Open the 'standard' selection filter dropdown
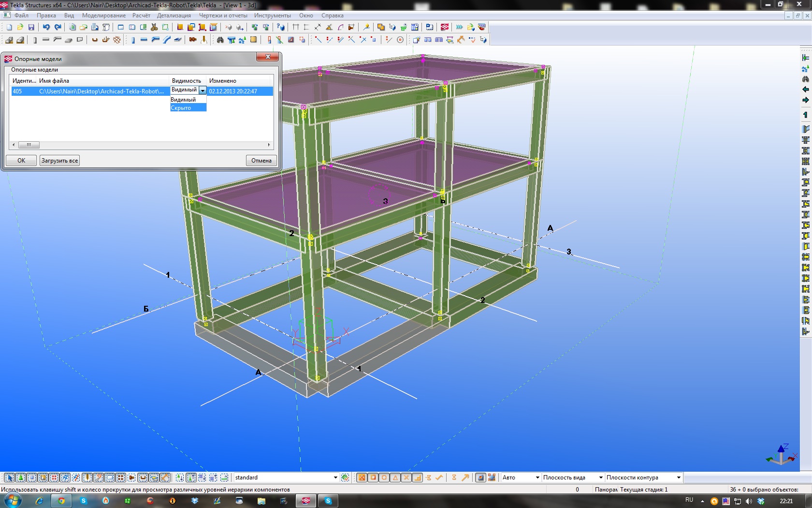Image resolution: width=812 pixels, height=508 pixels. pos(335,478)
